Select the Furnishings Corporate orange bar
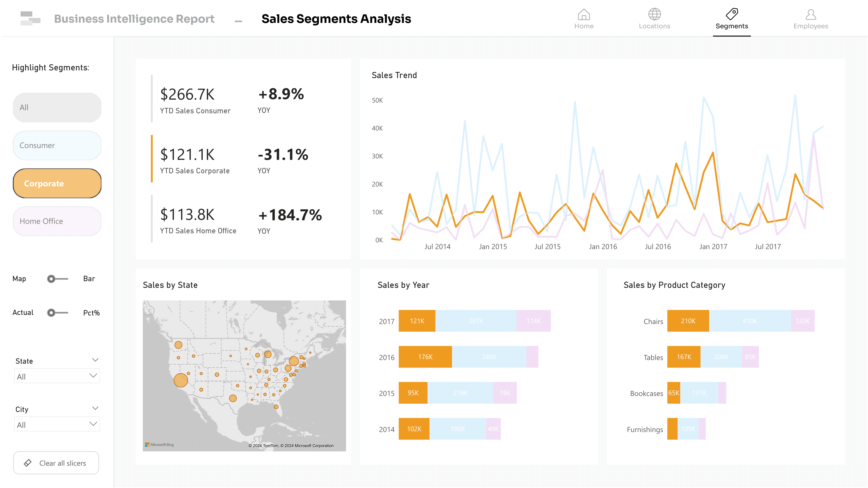Image resolution: width=868 pixels, height=488 pixels. point(672,429)
